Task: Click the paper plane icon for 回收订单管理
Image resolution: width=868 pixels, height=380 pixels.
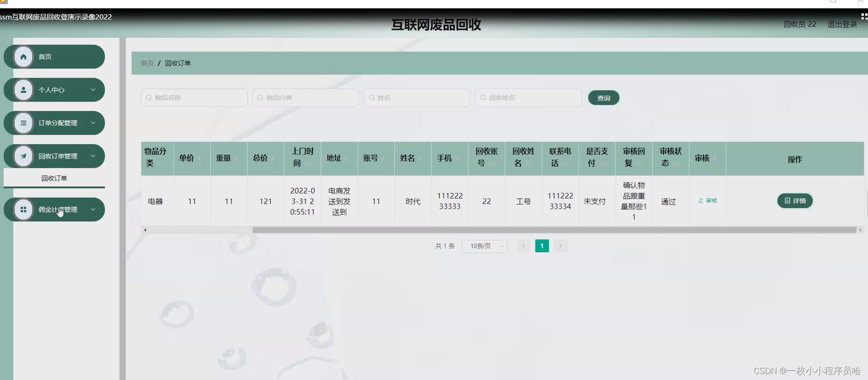Action: pos(23,156)
